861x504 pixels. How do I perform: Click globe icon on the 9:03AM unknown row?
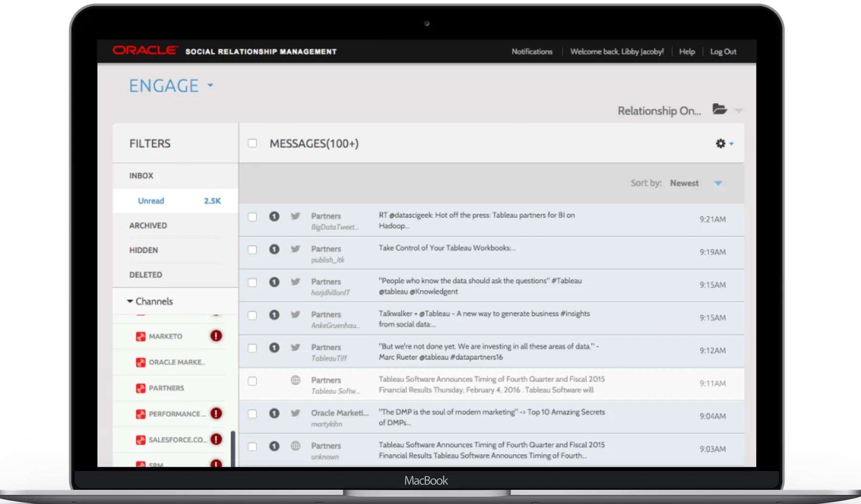point(296,446)
